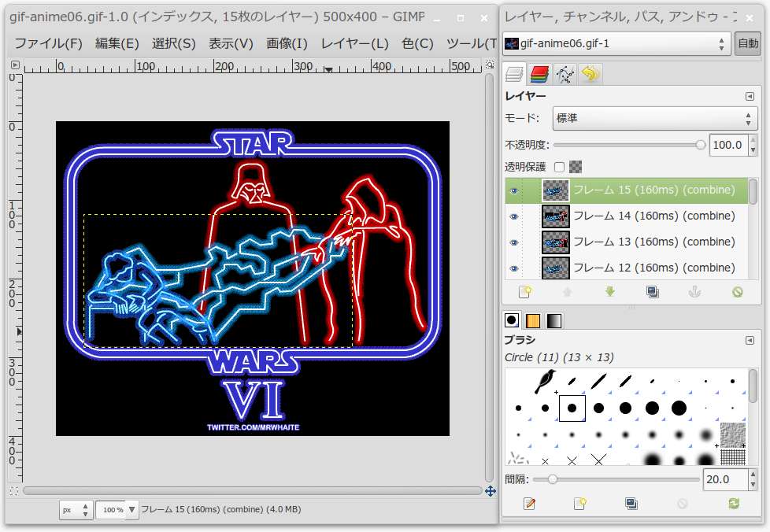
Task: Lower layer with the green down arrow
Action: tap(610, 292)
